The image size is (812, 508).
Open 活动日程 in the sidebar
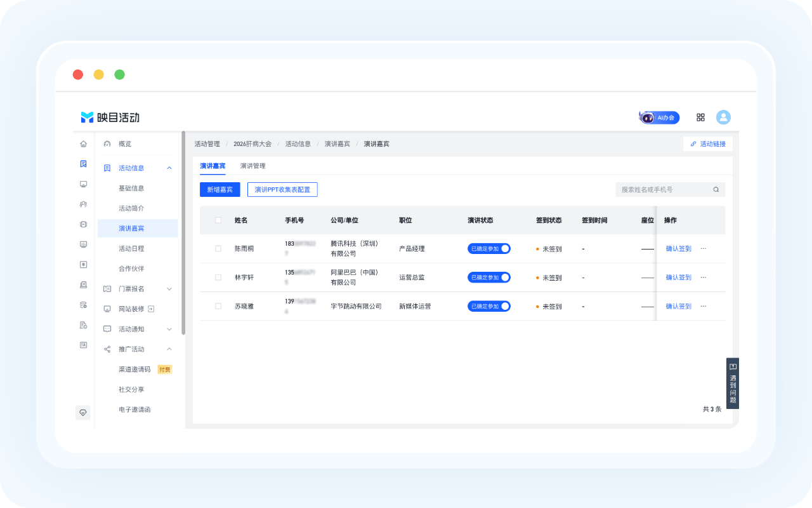point(131,248)
